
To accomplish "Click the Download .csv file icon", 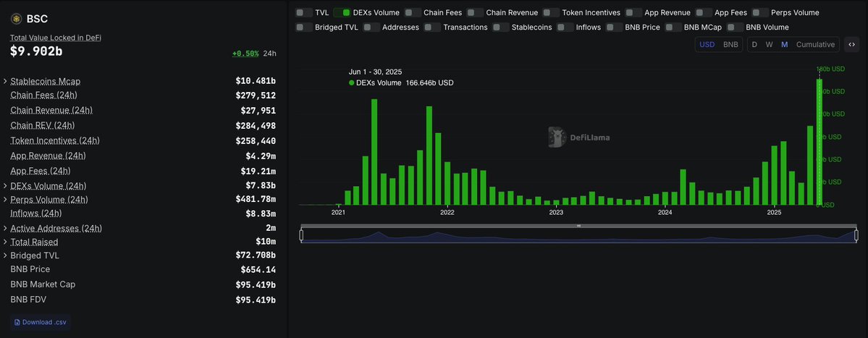I will point(17,322).
